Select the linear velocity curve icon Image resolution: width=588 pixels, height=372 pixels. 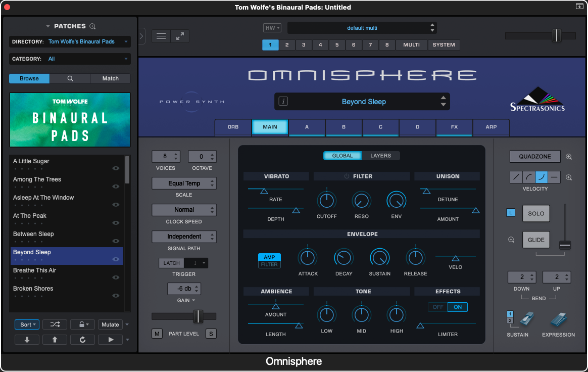(516, 177)
